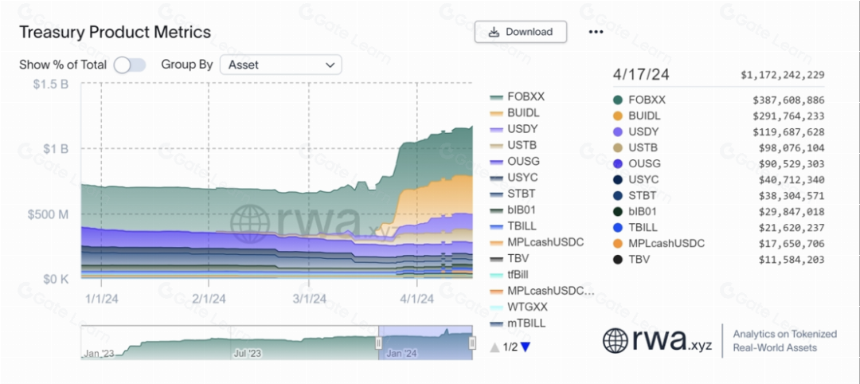Toggle mTBILL series in chart legend

click(x=518, y=323)
